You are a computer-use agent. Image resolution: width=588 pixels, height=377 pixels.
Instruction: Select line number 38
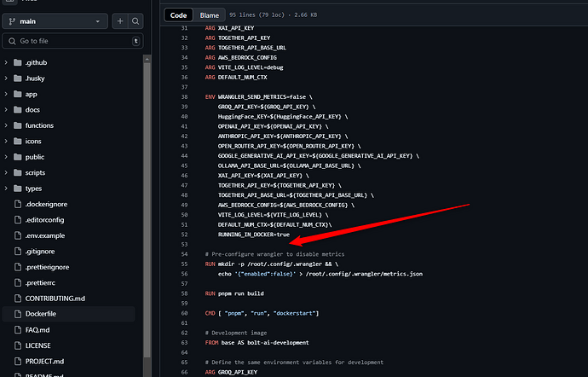(184, 97)
